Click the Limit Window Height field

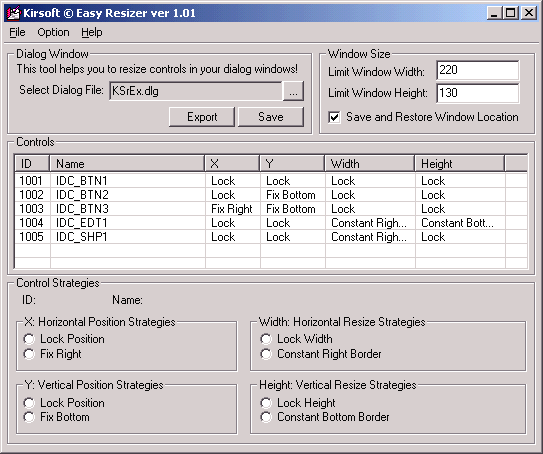(x=478, y=93)
